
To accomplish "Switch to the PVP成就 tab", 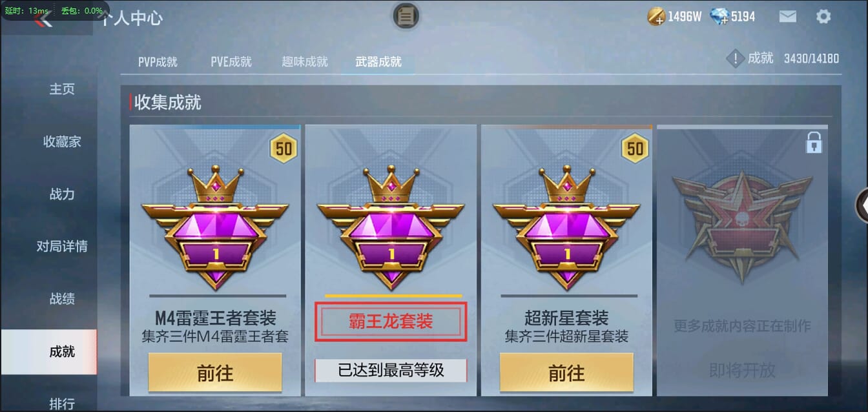I will click(x=158, y=62).
